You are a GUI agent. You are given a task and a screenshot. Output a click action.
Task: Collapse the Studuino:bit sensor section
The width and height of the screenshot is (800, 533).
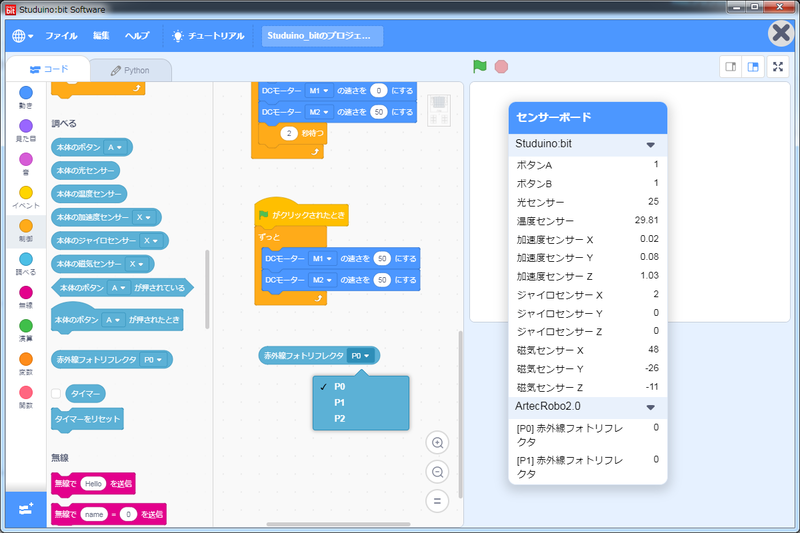tap(651, 145)
